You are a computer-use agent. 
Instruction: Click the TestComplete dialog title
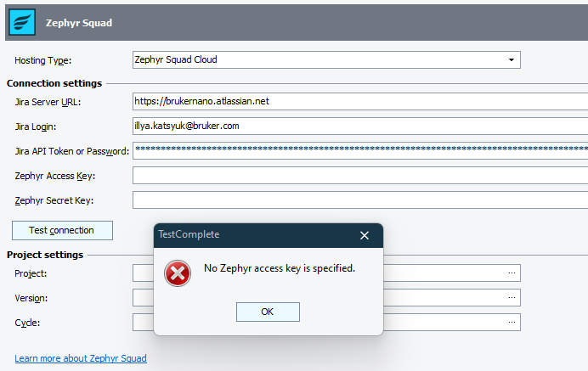click(189, 234)
